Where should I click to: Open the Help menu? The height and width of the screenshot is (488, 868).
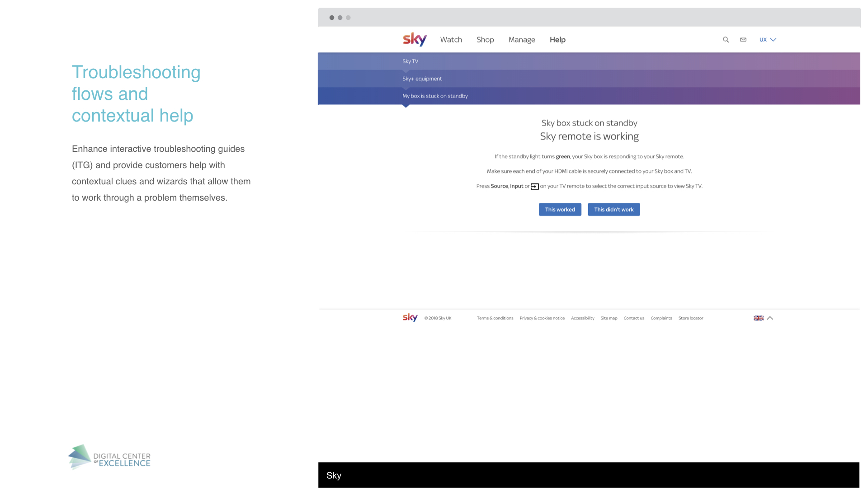[557, 40]
